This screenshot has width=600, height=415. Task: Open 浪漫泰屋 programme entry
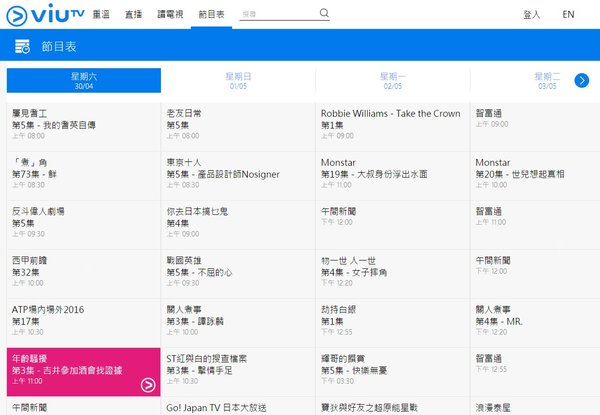535,406
